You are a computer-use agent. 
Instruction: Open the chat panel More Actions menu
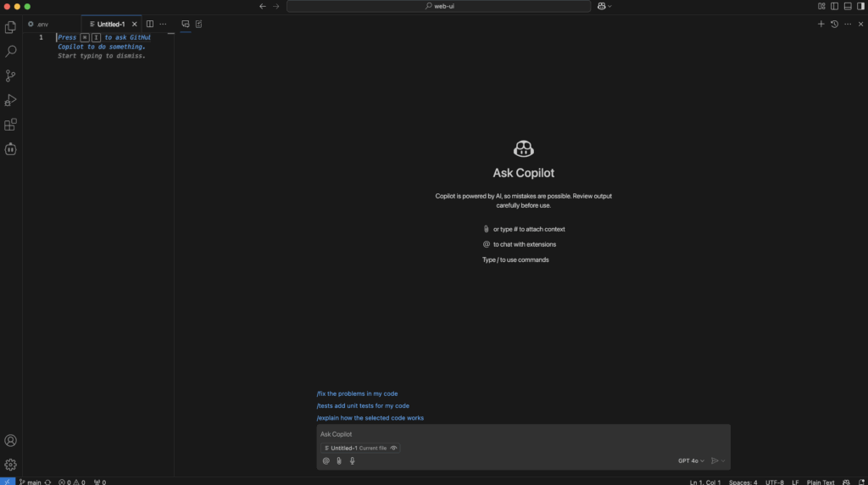848,25
